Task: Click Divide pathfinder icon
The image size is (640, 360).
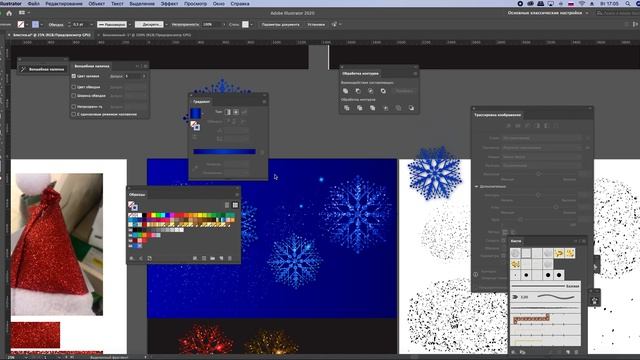Action: [x=347, y=108]
